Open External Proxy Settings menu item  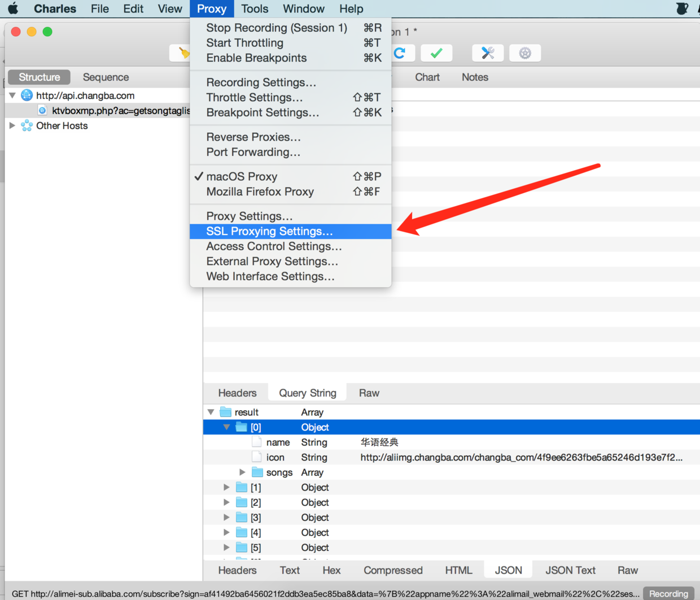[290, 261]
